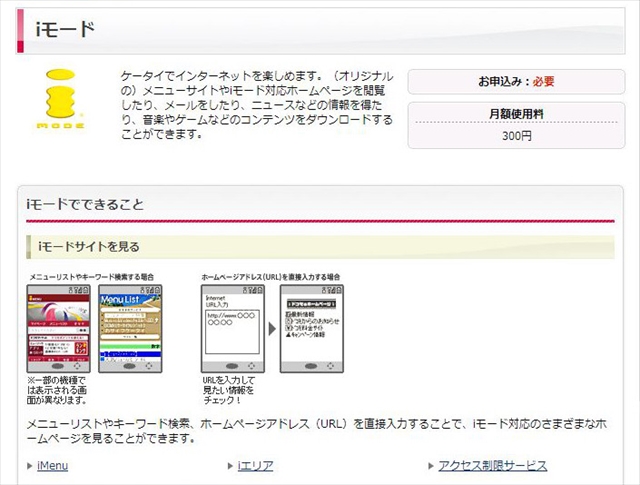Click the iモードでできること section heading

(x=85, y=204)
